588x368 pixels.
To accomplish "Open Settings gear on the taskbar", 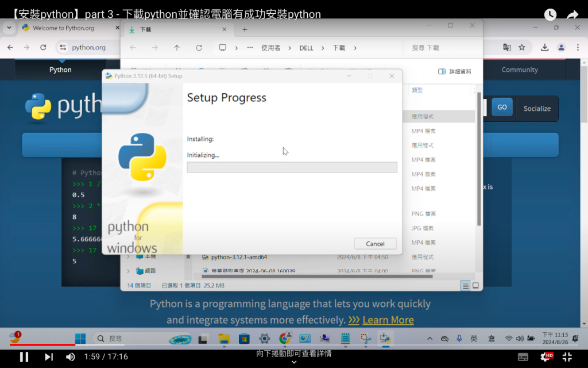I will [264, 339].
